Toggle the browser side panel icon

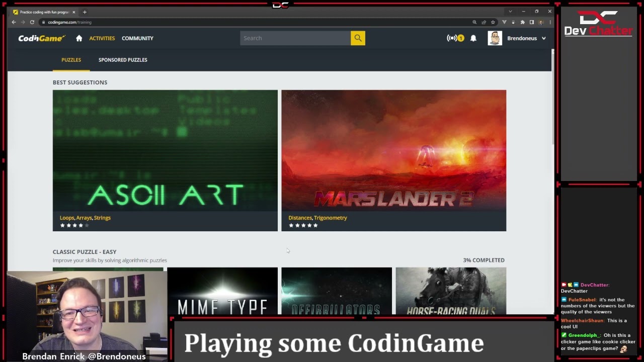531,22
